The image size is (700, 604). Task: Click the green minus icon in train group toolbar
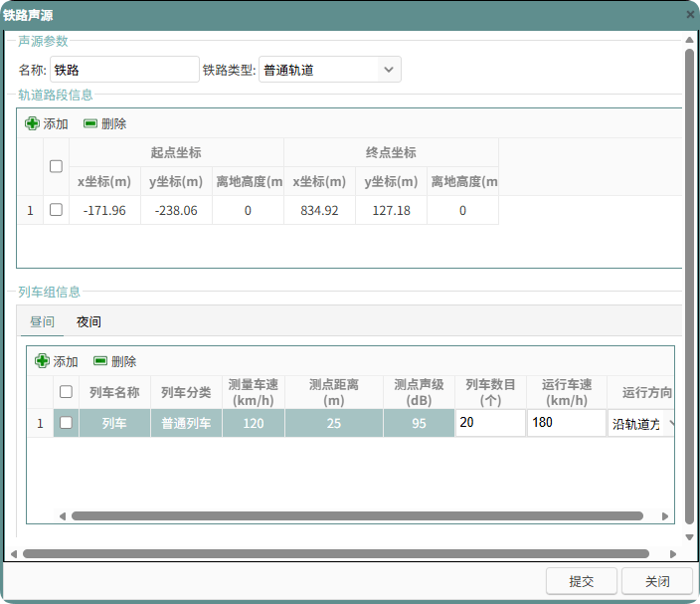[x=100, y=361]
